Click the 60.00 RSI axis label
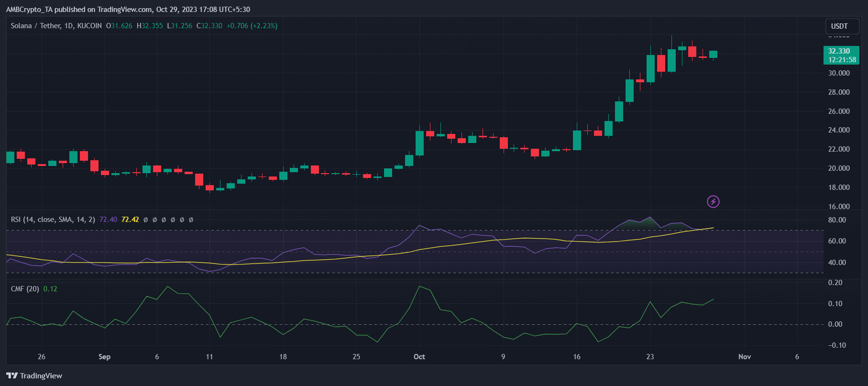Viewport: 868px width, 386px height. 837,241
